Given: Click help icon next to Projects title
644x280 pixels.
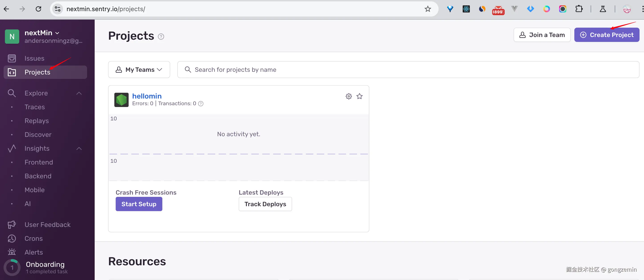Looking at the screenshot, I should 161,37.
